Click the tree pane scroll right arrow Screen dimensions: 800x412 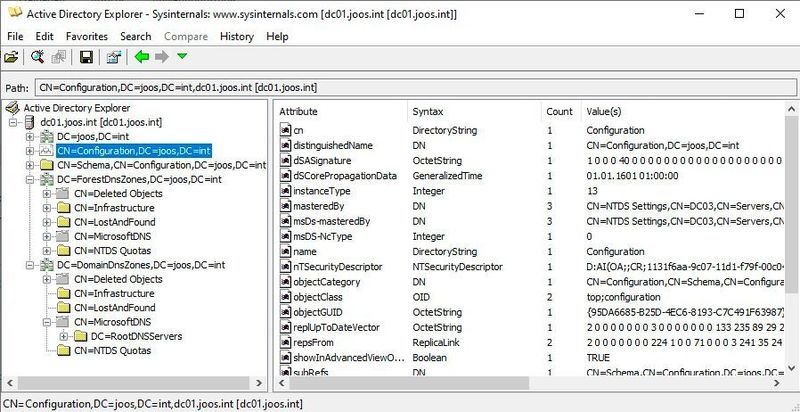coord(259,382)
